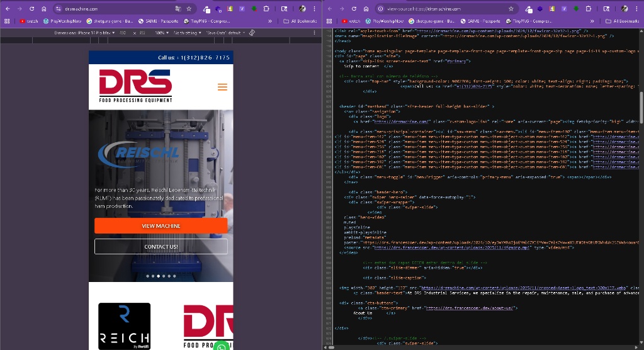Open the stgaorg.mp4 video source link
The width and height of the screenshot is (644, 350).
tap(451, 248)
